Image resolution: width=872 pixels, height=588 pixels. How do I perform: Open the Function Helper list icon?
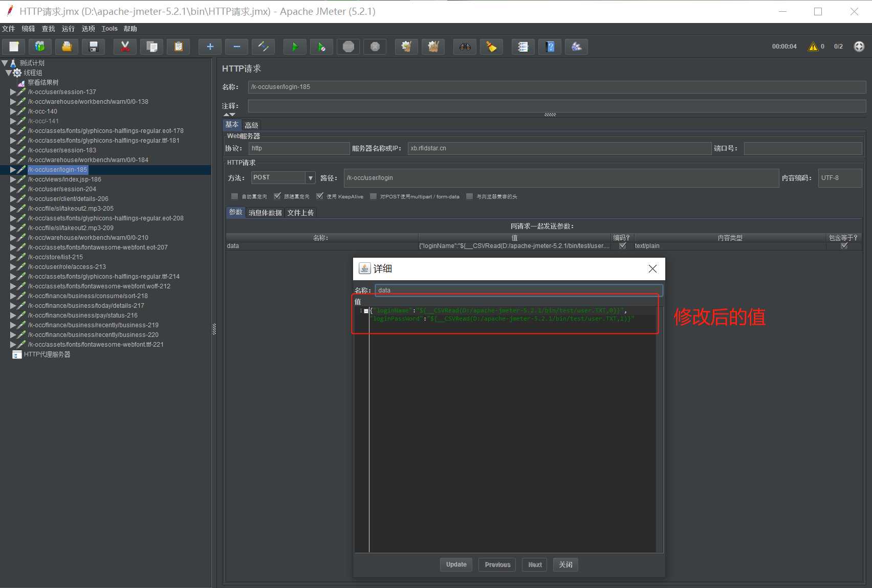click(x=523, y=47)
